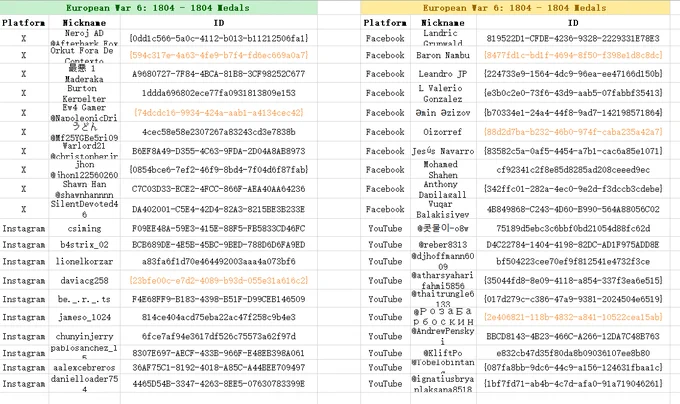Click ID cf92341c2f8e85d8285ad208ceeed9ec
Viewport: 680px width, 404px height.
tap(573, 169)
